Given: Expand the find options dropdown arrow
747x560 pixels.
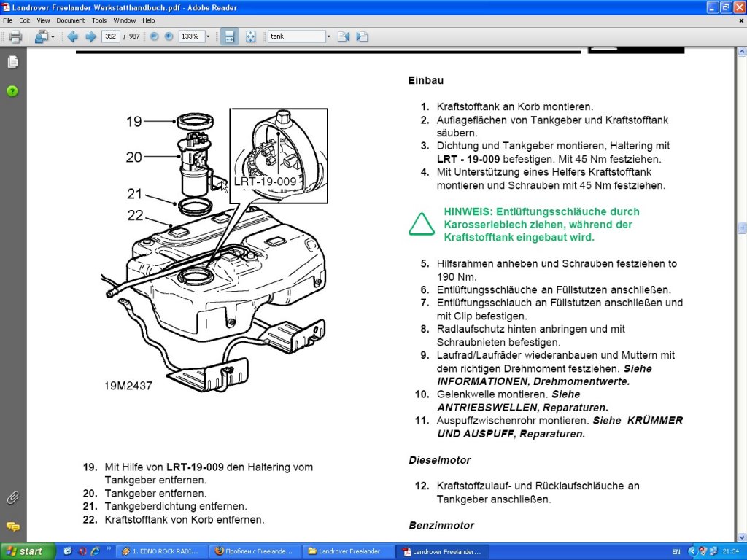Looking at the screenshot, I should (328, 36).
